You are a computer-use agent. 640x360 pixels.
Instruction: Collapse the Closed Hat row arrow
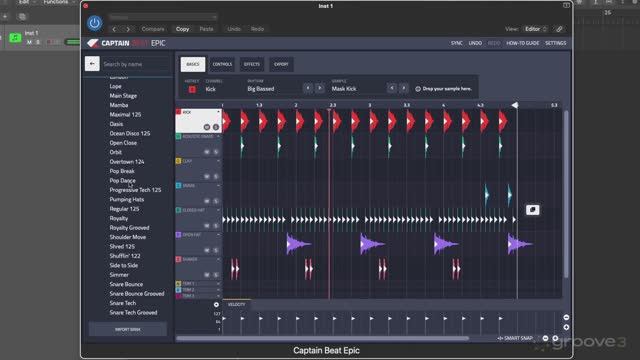pyautogui.click(x=218, y=210)
